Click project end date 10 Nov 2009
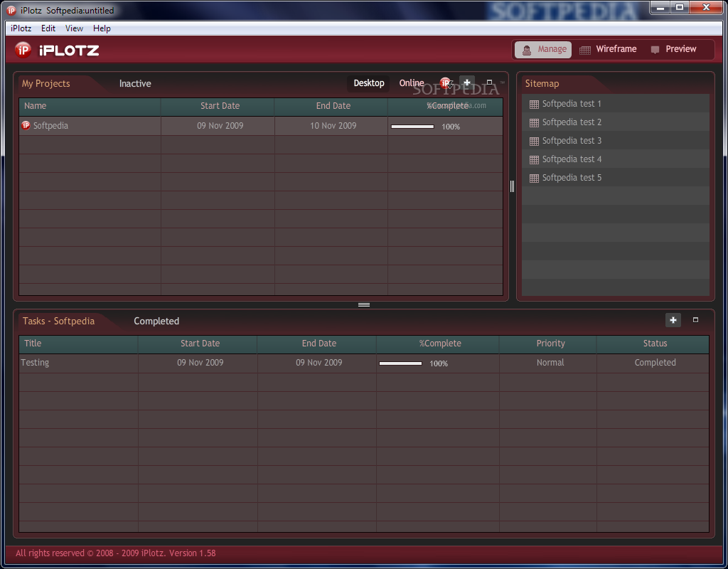Screen dimensions: 728x569 (x=333, y=126)
